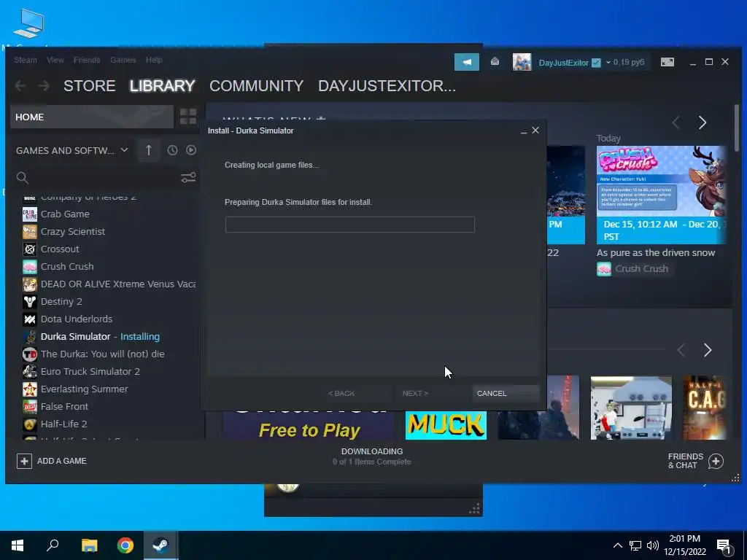Image resolution: width=747 pixels, height=560 pixels.
Task: Open File Explorer from the taskbar
Action: tap(89, 545)
